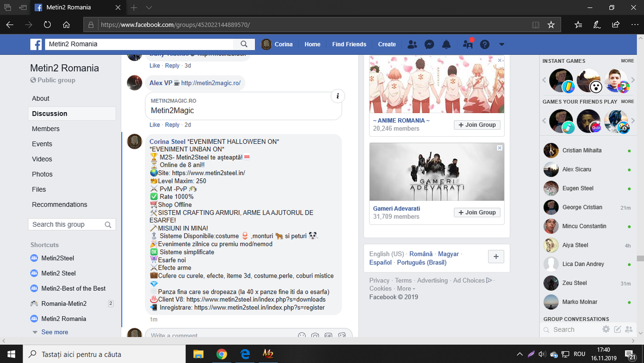This screenshot has width=644, height=363.
Task: Open browser settings and more menu
Action: tap(634, 25)
